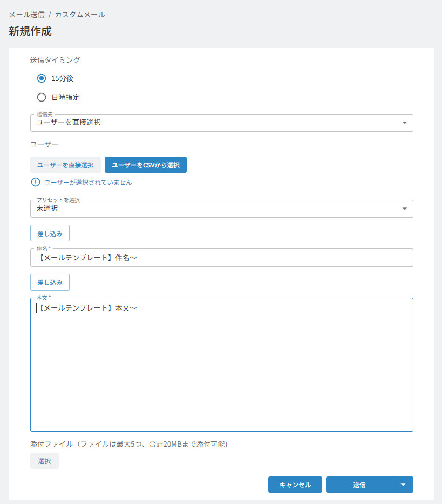Image resolution: width=442 pixels, height=504 pixels.
Task: Click the info icon beside ユーザーが選択されていません
Action: point(35,182)
